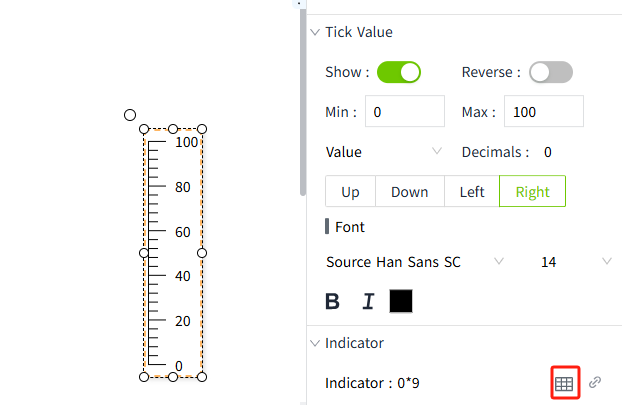Viewport: 622px width, 405px height.
Task: Select the Down tick position
Action: 409,192
